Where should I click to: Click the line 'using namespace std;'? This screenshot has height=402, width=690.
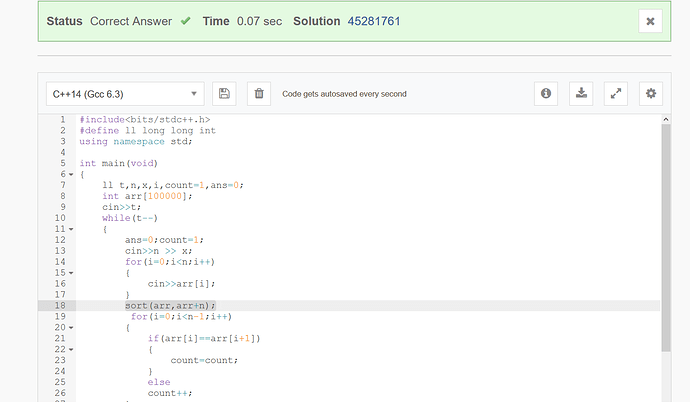(x=136, y=142)
